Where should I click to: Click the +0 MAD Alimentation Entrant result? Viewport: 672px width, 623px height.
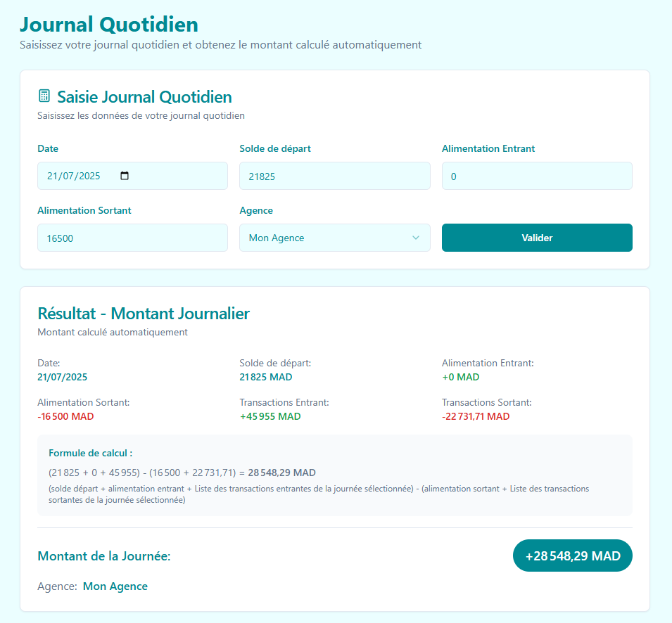[460, 377]
